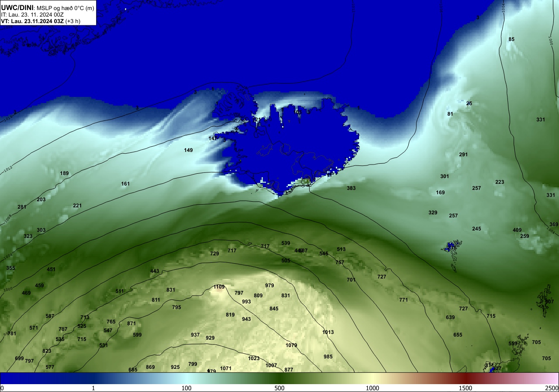
Task: Click the '0' label on the colour scale
Action: [x=2, y=388]
